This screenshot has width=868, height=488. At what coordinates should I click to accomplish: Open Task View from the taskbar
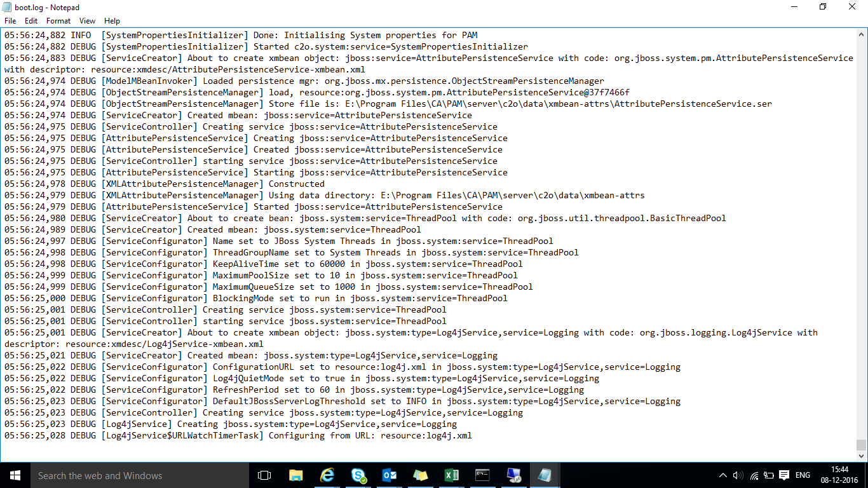pyautogui.click(x=264, y=475)
